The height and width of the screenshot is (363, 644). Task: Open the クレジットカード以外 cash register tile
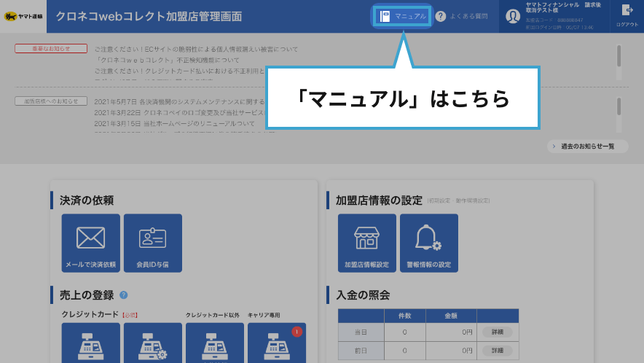pyautogui.click(x=215, y=343)
